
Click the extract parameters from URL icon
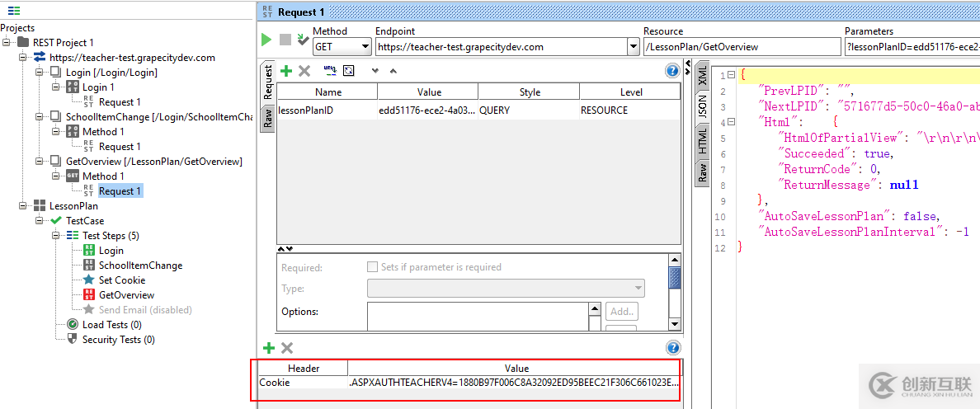click(330, 71)
